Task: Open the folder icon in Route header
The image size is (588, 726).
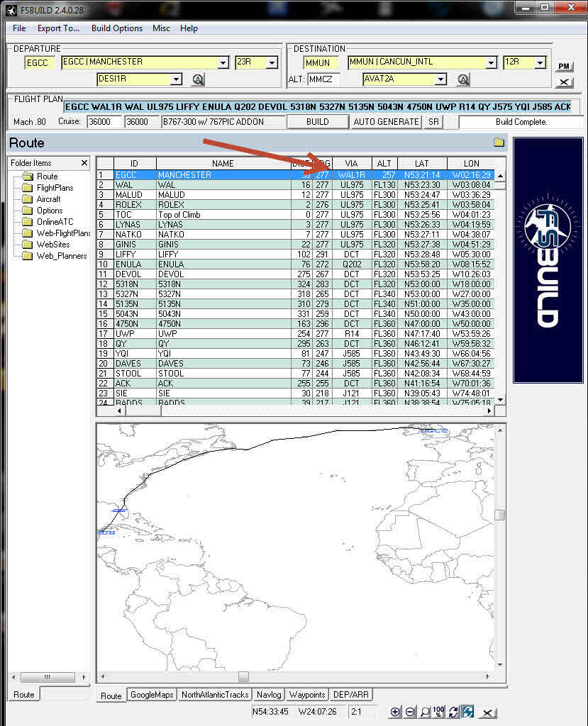Action: [x=499, y=142]
